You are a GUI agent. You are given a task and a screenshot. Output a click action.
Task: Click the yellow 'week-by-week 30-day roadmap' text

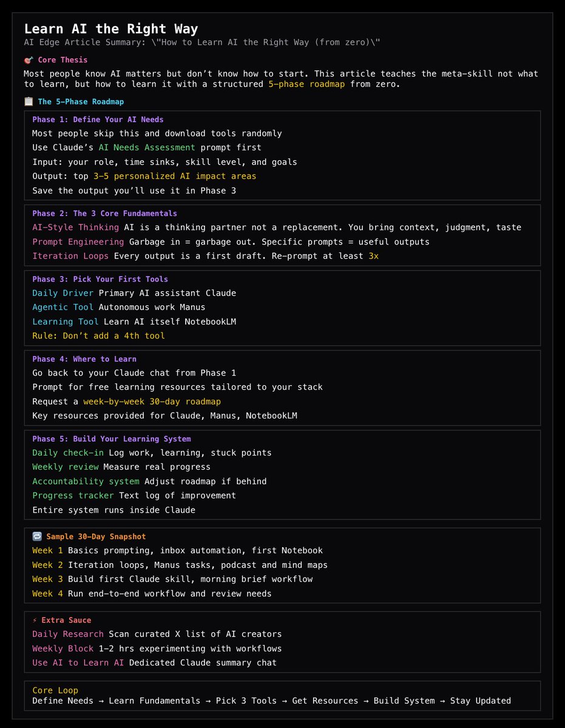point(152,402)
